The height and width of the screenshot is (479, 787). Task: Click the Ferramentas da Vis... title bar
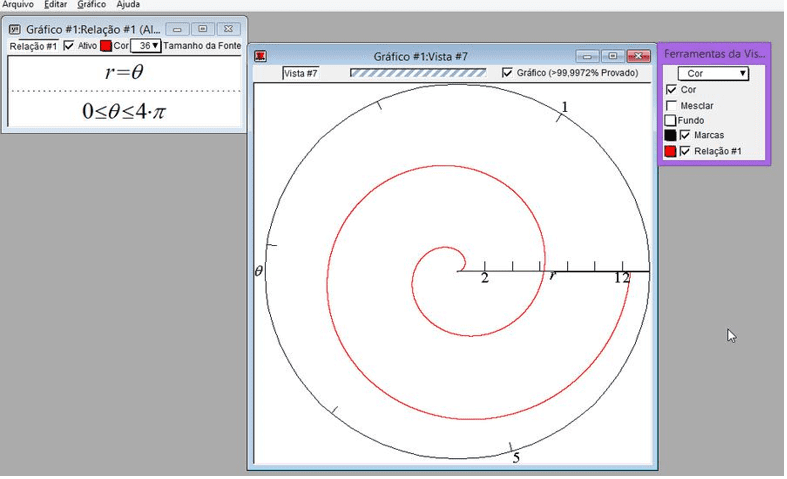click(x=714, y=53)
